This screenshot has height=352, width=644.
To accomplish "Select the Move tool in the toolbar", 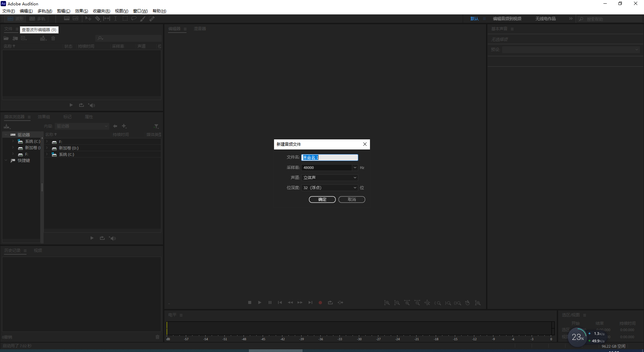I will pos(88,18).
